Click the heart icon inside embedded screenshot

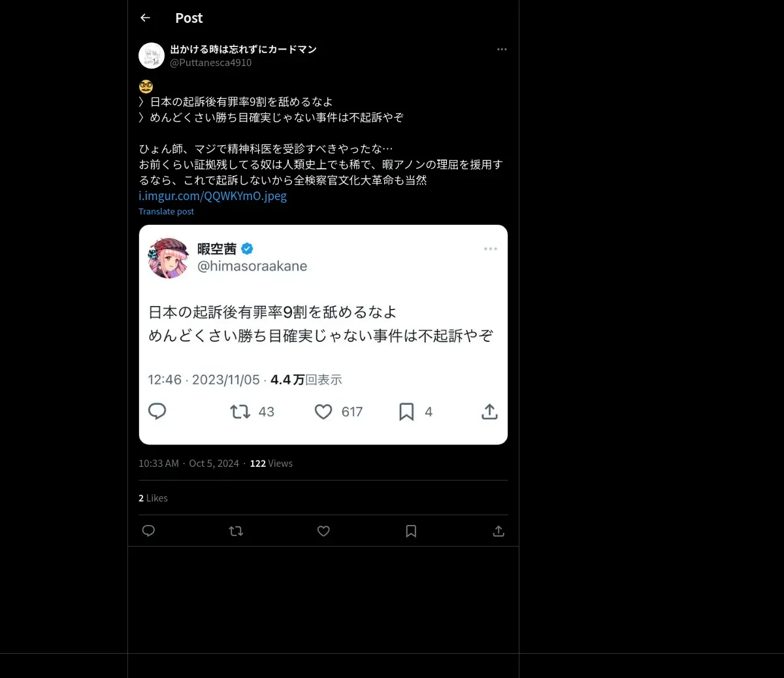point(323,411)
